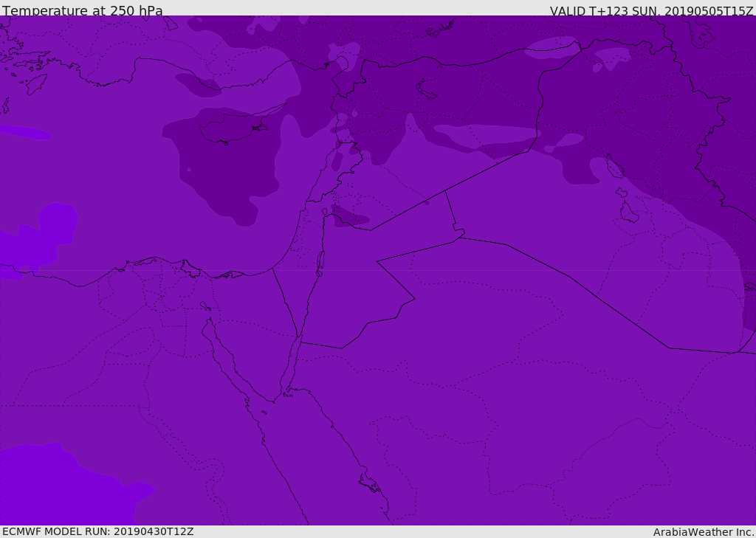Click the ECMWF MODEL RUN timestamp text
The width and height of the screenshot is (756, 538).
click(98, 531)
